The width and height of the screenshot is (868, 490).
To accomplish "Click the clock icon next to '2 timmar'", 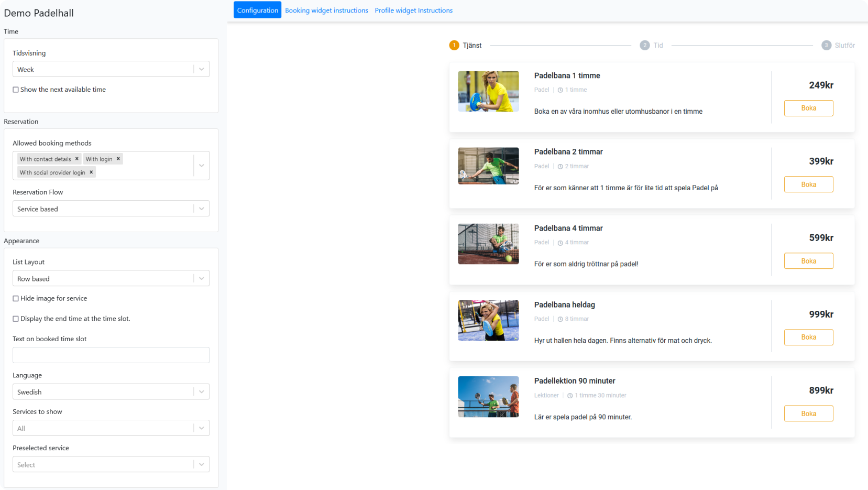I will (x=561, y=167).
